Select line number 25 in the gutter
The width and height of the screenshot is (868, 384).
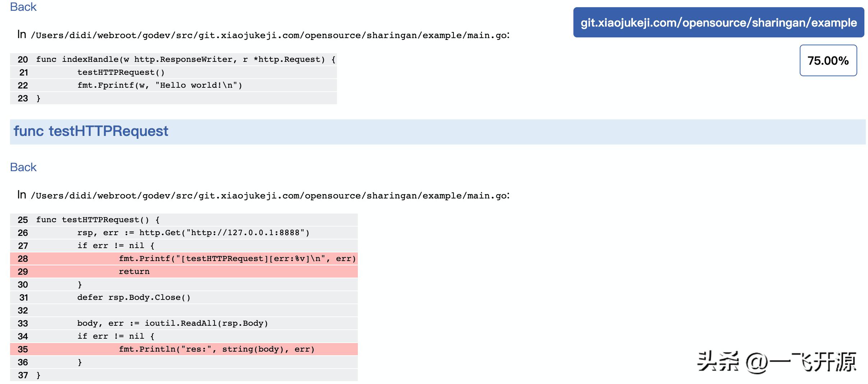click(23, 220)
